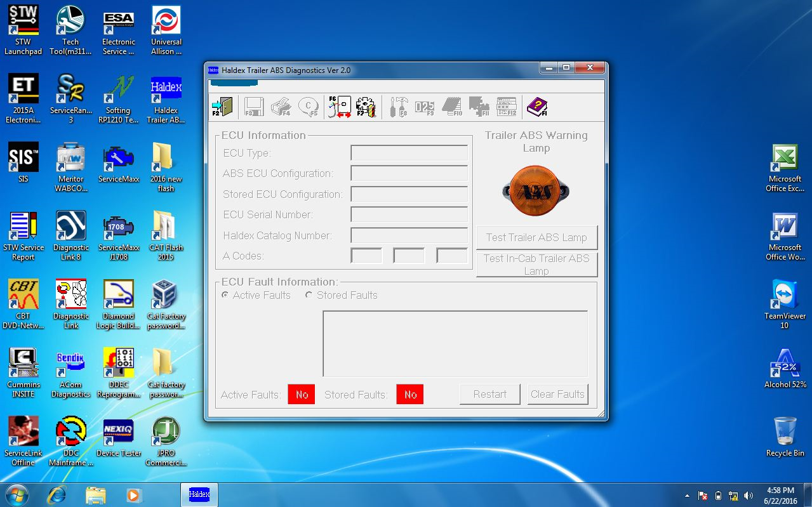This screenshot has height=507, width=812.
Task: Open 2016 new flash folder
Action: tap(166, 168)
